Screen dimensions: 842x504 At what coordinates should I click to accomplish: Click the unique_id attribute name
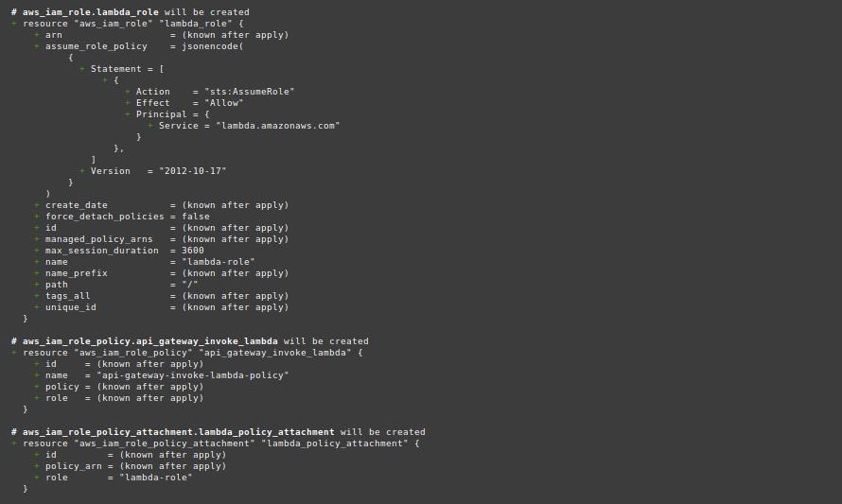click(x=71, y=307)
